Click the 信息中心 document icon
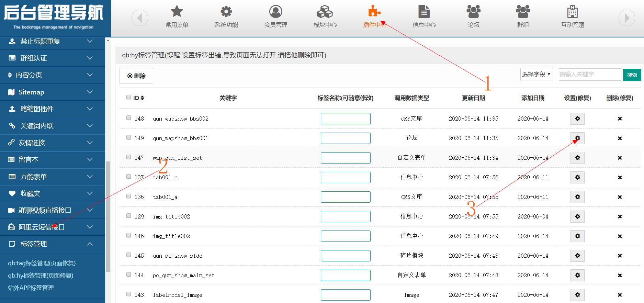This screenshot has height=303, width=644. (x=424, y=12)
